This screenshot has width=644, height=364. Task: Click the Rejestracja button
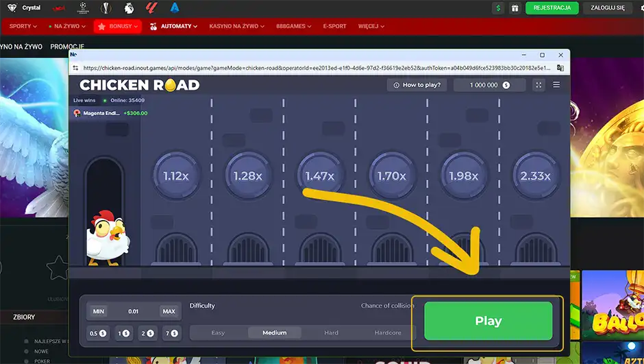(x=552, y=8)
